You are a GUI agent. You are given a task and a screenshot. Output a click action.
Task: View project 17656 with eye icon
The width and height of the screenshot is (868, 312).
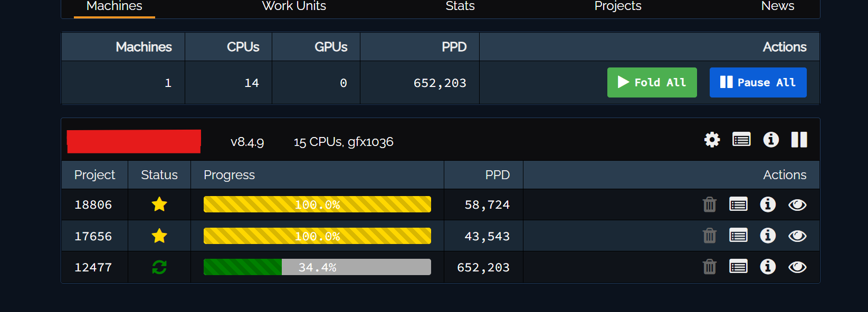(x=797, y=236)
